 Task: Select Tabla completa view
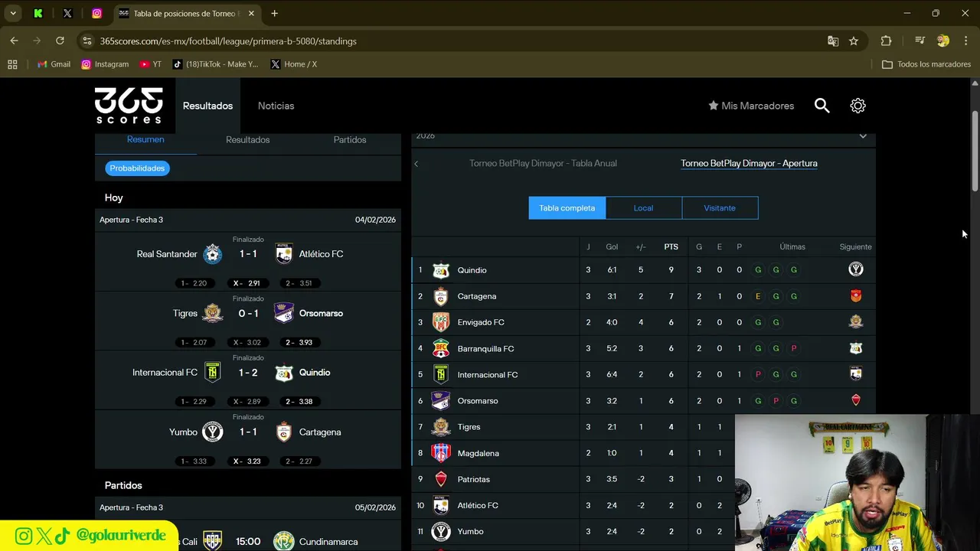567,208
